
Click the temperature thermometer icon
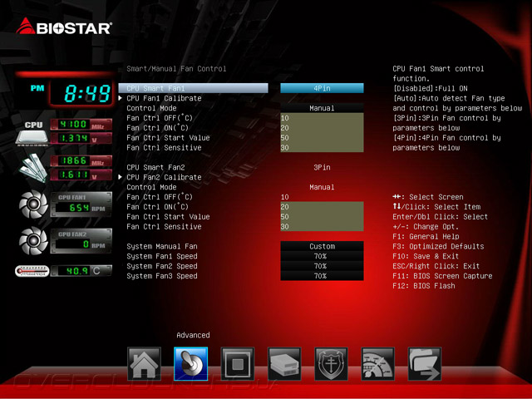(32, 271)
